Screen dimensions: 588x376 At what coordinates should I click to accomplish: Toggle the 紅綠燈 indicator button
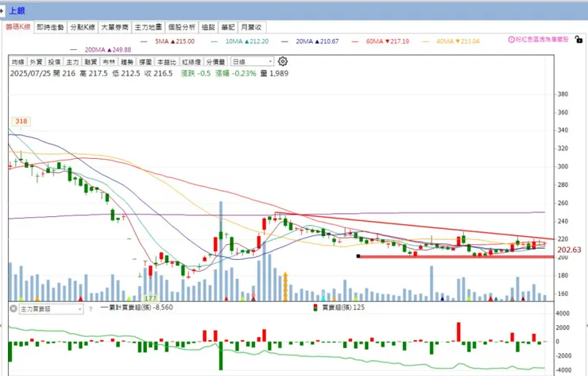[191, 61]
